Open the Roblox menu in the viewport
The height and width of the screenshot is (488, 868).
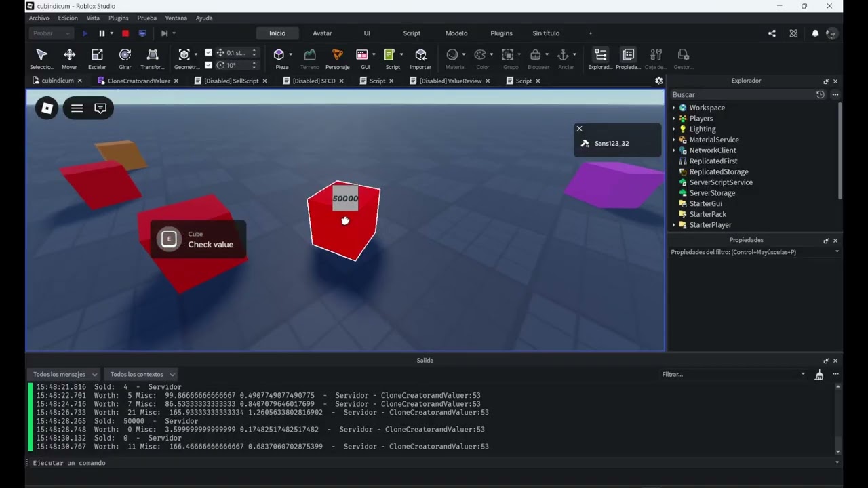(47, 108)
